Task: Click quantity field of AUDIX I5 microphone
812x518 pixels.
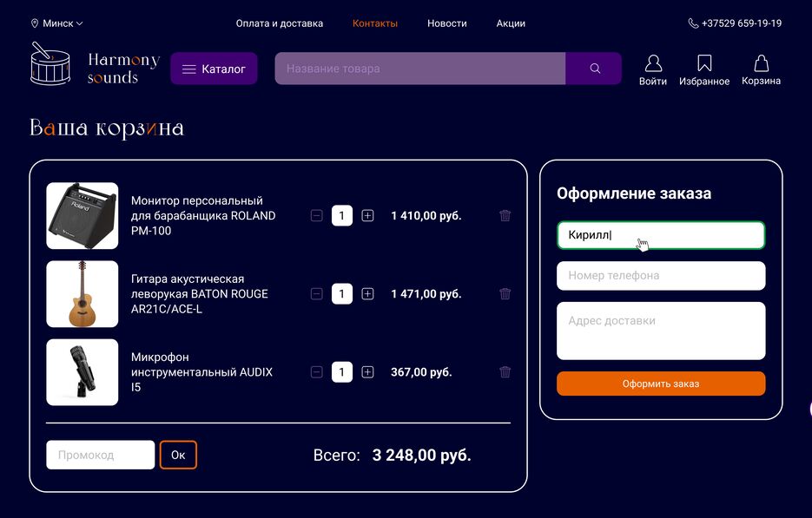Action: tap(342, 372)
